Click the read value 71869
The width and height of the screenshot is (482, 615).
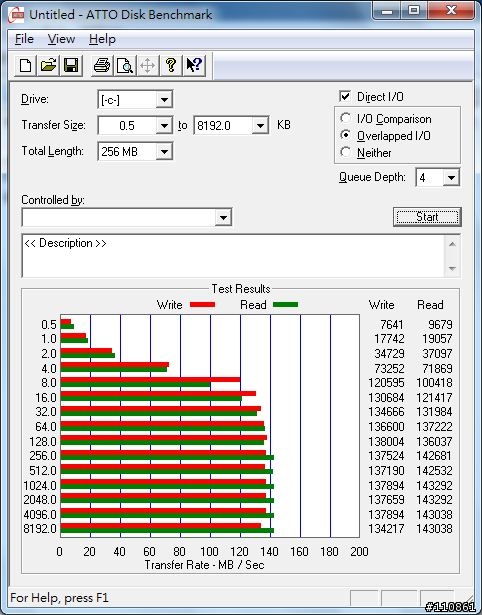tap(437, 369)
